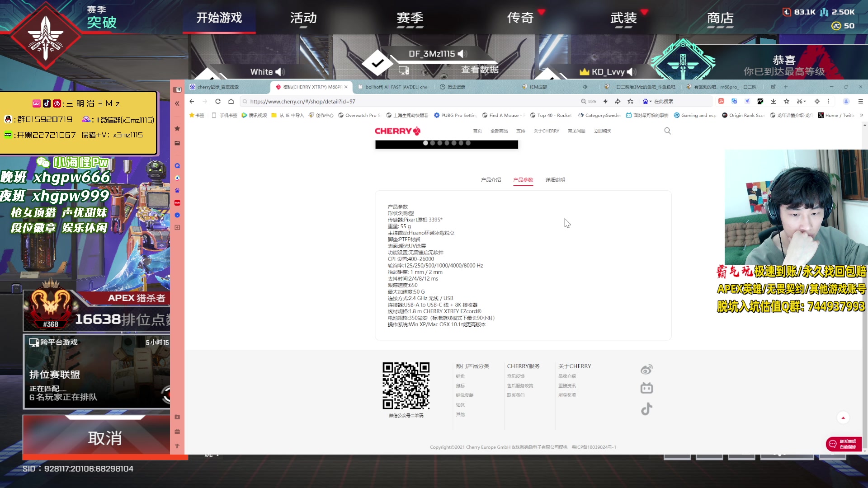Open the sidebar favorites star icon

point(177,129)
